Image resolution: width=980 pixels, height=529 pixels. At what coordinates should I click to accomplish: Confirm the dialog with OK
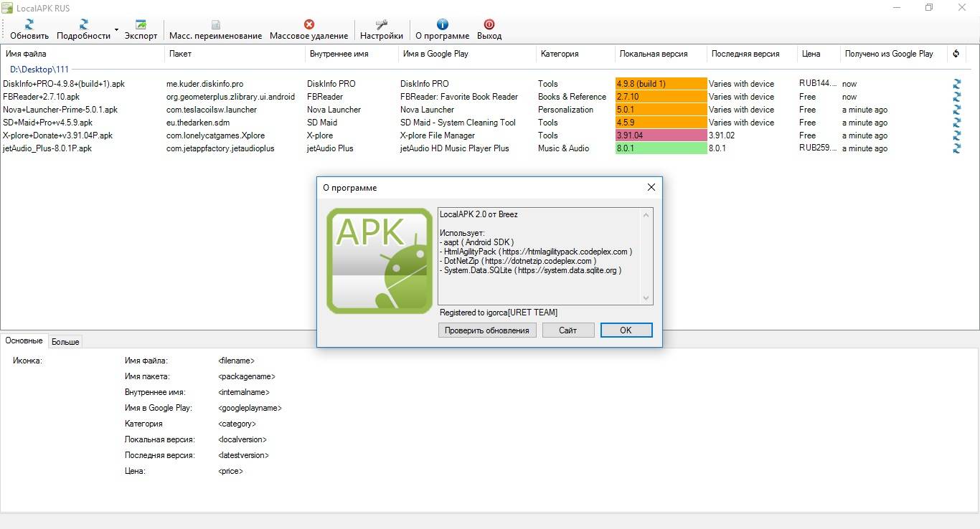[x=626, y=330]
